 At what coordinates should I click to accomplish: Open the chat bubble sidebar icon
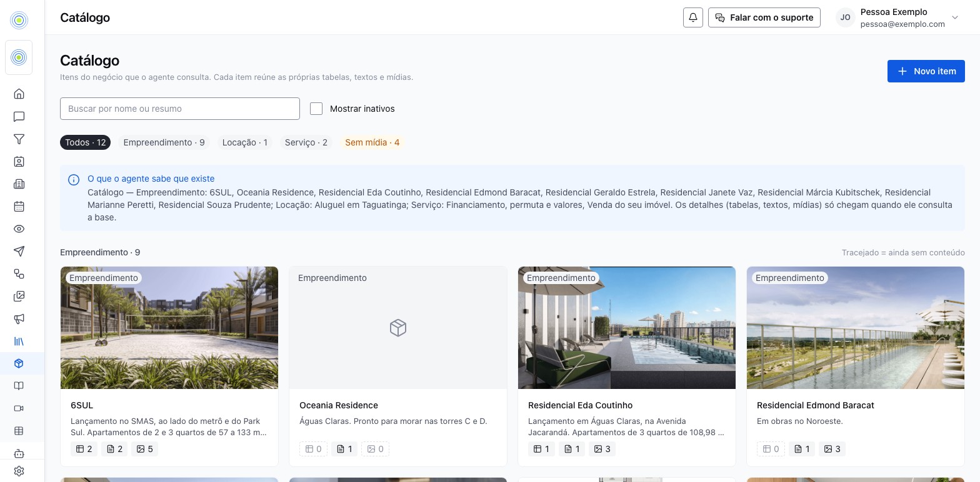(19, 116)
